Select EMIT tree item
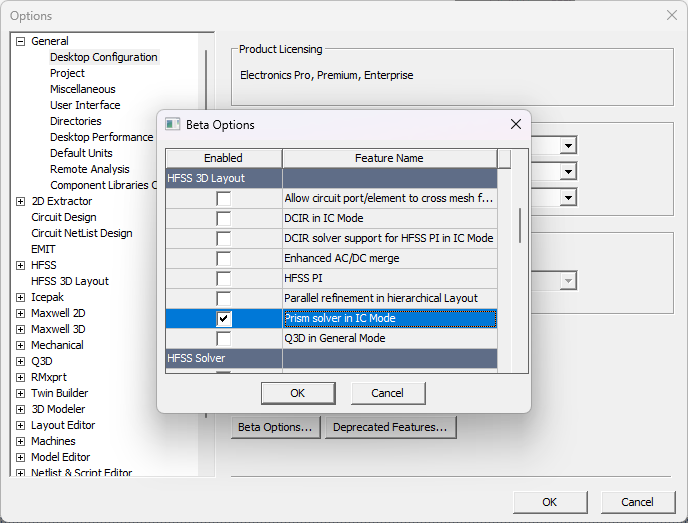Screen dimensions: 688x523 (x=43, y=249)
